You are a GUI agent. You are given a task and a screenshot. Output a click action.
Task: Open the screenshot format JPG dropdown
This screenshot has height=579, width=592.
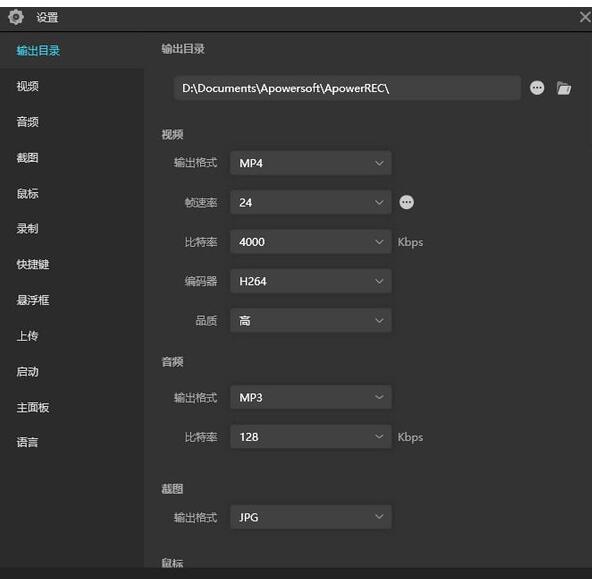click(x=311, y=517)
